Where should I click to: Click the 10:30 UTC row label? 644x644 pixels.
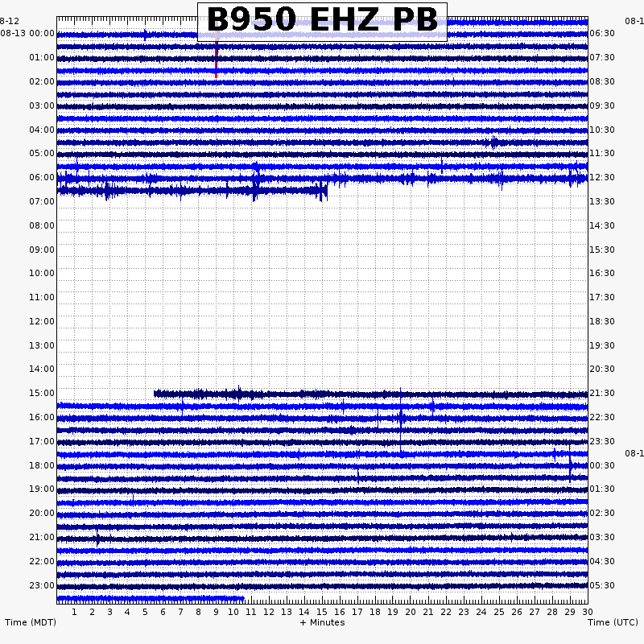pyautogui.click(x=602, y=130)
